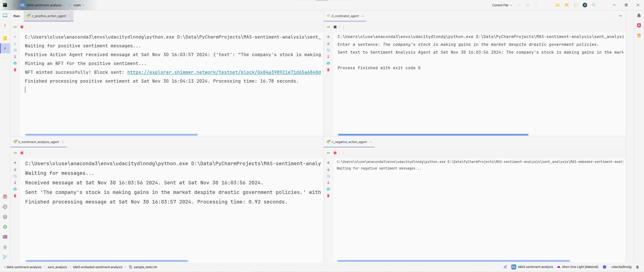Stop the c_positive_action_agent run
Screen dimensions: 644x272
pos(22,27)
